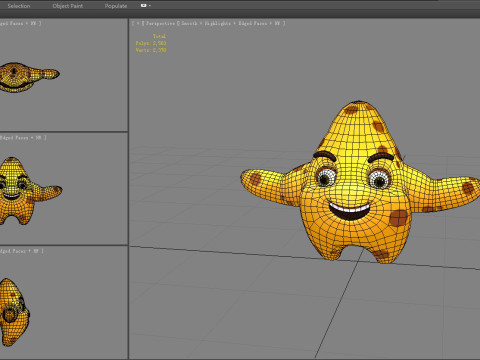Open the [+] viewport menu in the Perspective view
480x360 pixels.
[138, 23]
